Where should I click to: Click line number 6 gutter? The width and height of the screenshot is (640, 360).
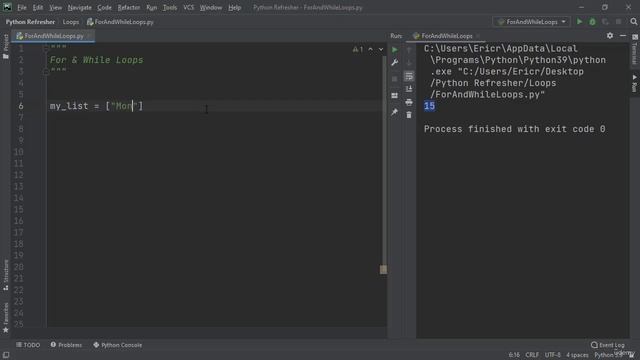point(20,106)
